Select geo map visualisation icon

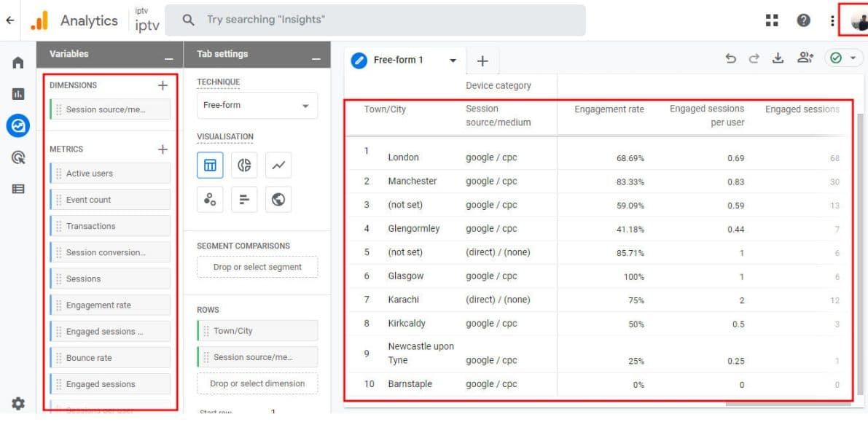[x=278, y=199]
